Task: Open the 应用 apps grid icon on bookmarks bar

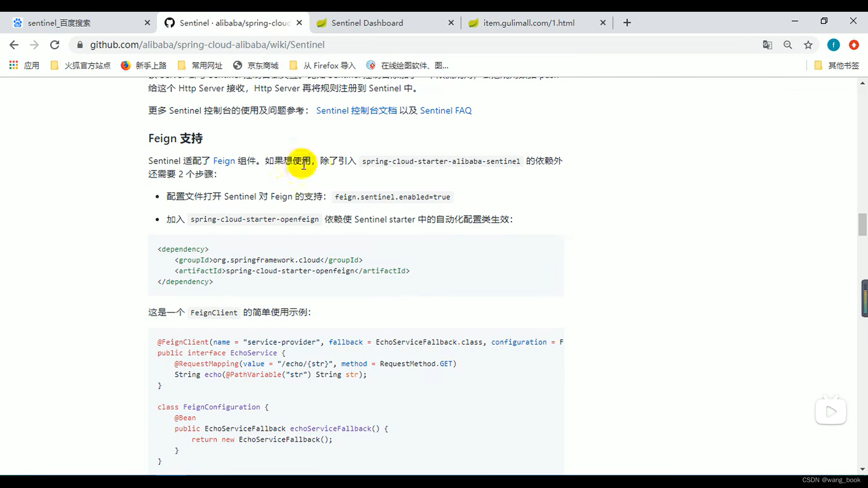Action: [x=14, y=65]
